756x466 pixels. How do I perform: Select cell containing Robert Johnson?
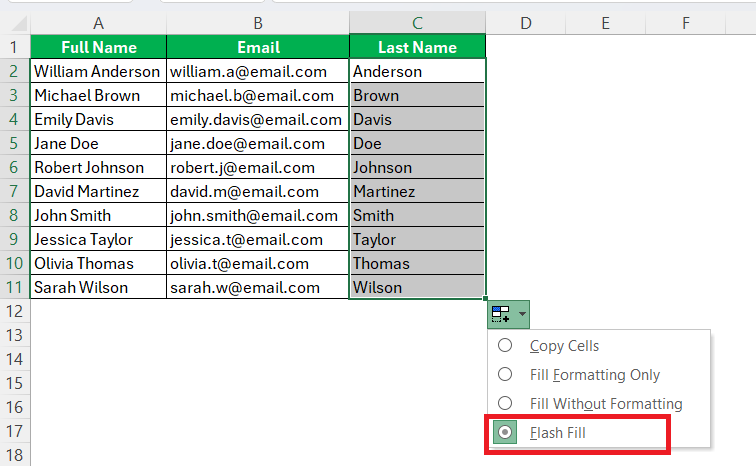pos(98,167)
